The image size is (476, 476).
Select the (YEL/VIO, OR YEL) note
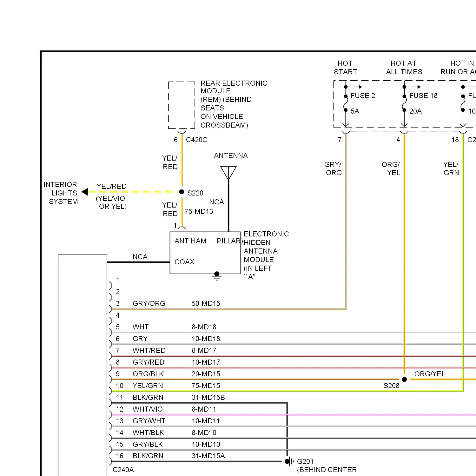111,202
